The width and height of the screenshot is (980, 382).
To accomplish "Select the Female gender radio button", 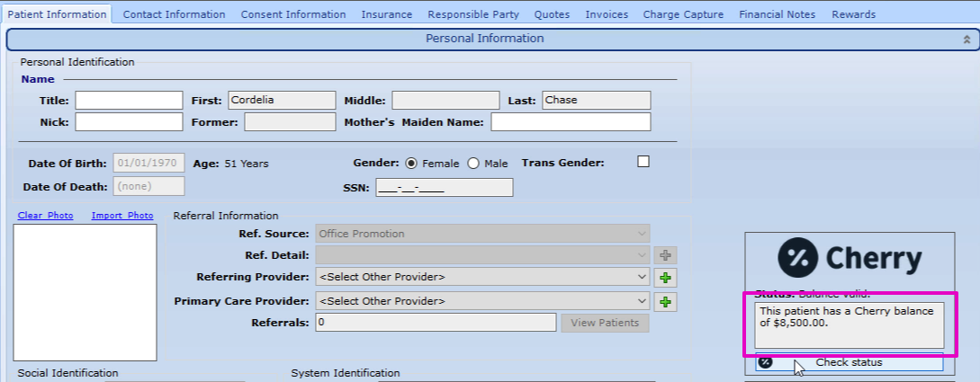I will click(411, 164).
